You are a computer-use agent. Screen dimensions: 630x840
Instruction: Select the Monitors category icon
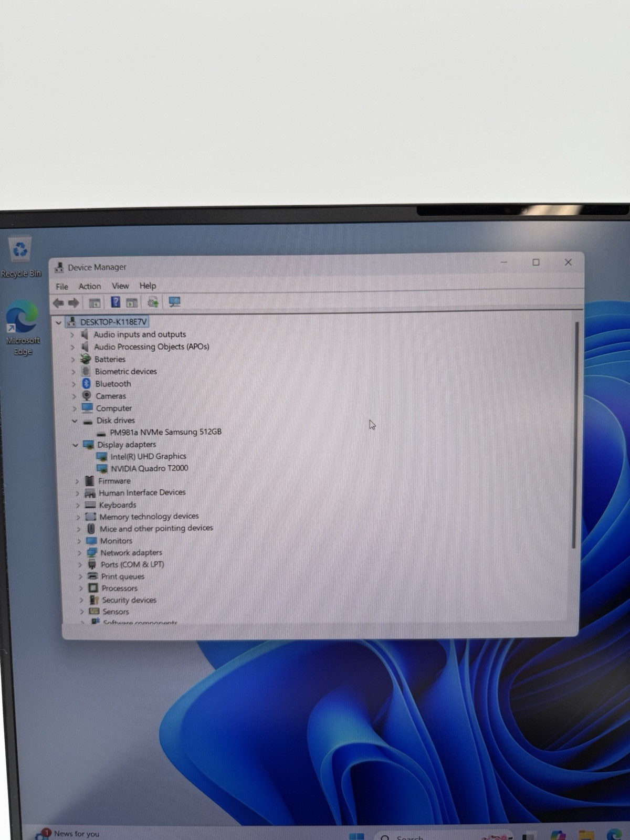point(91,540)
